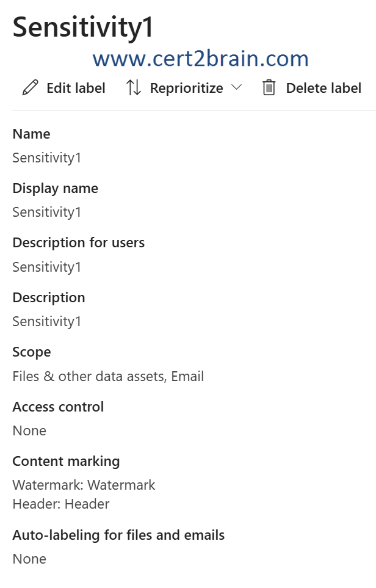Select Sensitivity1 value under Display name

47,212
